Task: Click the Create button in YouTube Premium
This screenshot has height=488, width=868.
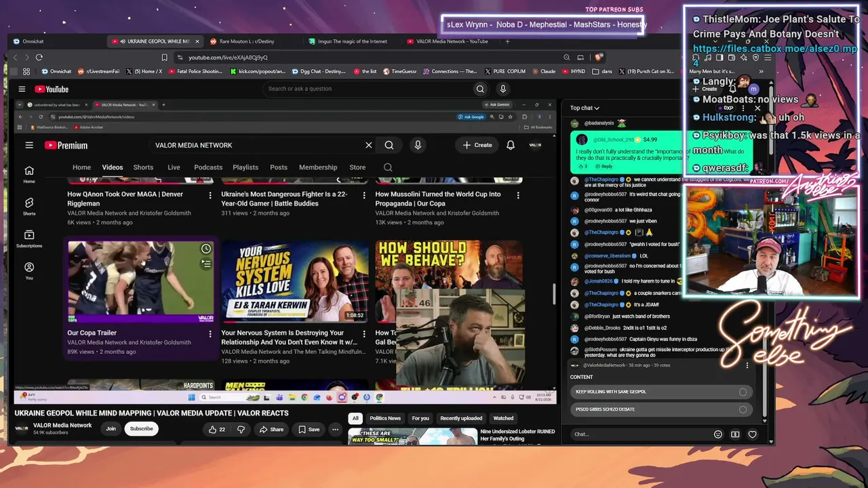Action: (477, 145)
